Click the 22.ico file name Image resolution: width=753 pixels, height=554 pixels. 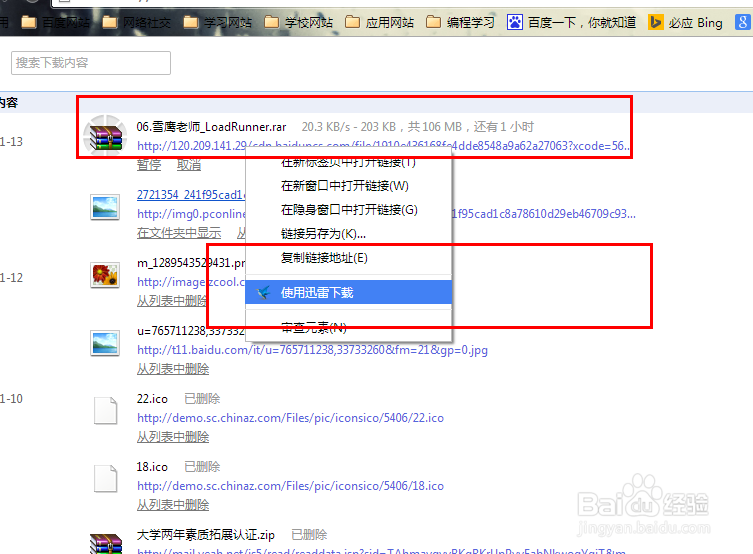pyautogui.click(x=152, y=399)
